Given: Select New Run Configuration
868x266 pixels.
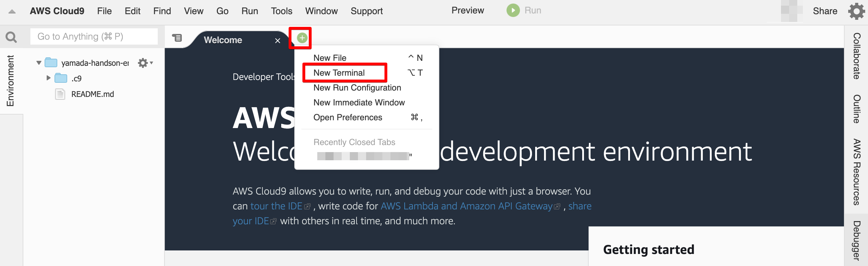Looking at the screenshot, I should pos(367,87).
